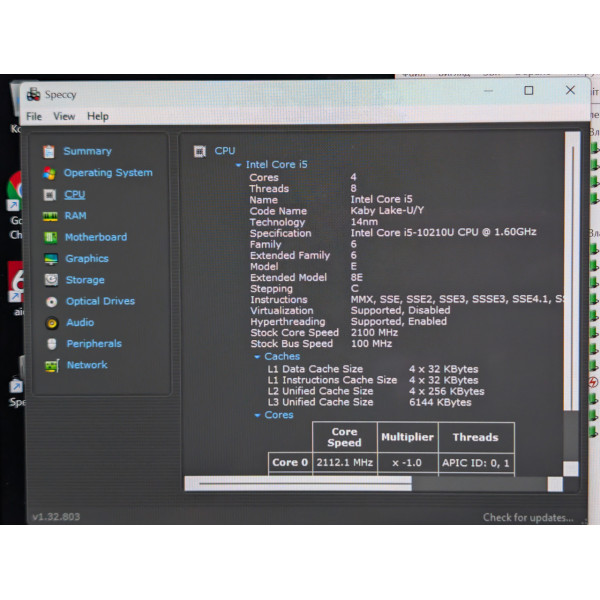600x600 pixels.
Task: Click the Operating System Windows flag icon
Action: click(49, 173)
